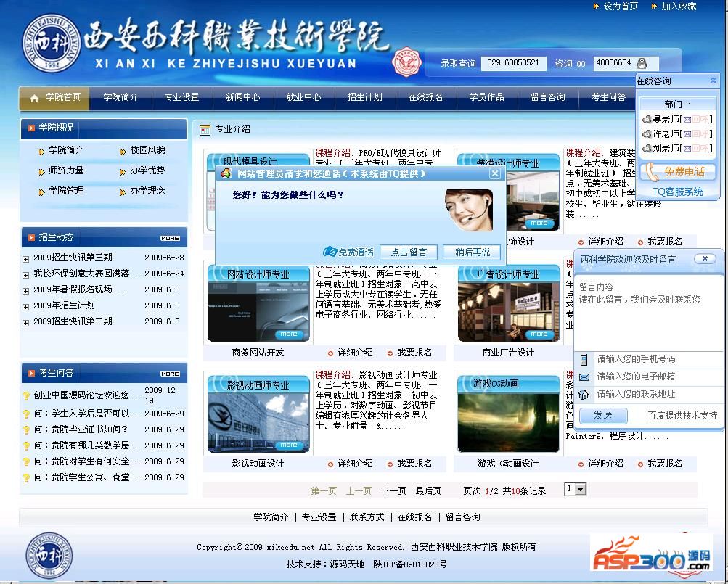Click 最后页 in pagination
The image size is (728, 584).
click(428, 490)
